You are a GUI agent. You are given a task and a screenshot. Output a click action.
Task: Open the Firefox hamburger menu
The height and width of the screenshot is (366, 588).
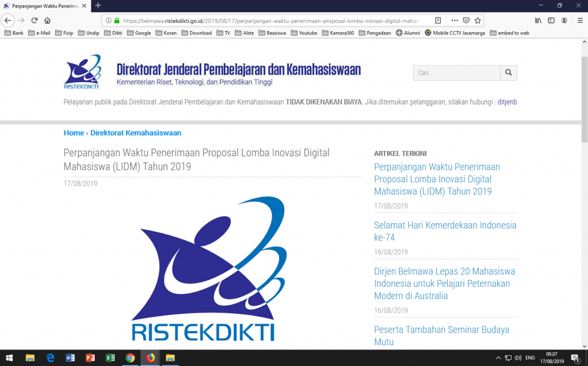pos(578,21)
